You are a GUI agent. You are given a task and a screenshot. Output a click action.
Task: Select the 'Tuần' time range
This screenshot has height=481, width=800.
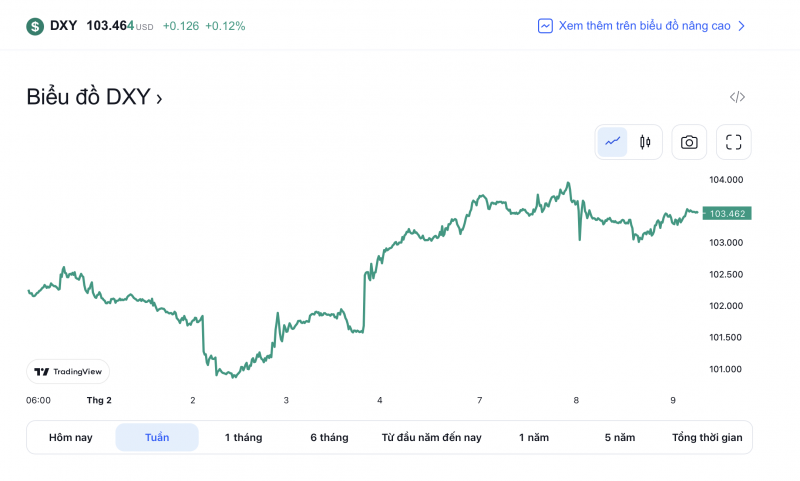157,437
